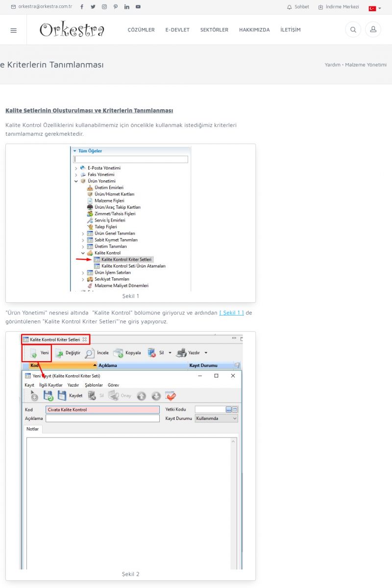
Task: Open Yazdır menu in Yeni Kayıt dialog
Action: coord(73,385)
